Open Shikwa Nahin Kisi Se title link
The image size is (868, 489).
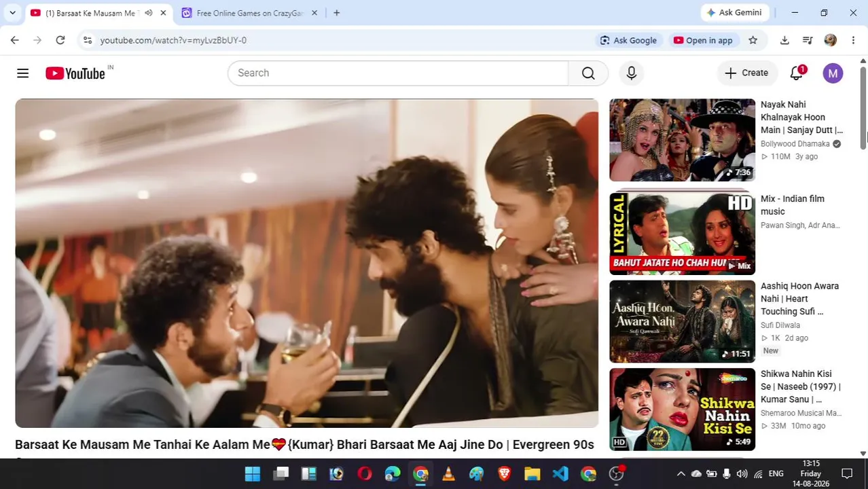[801, 386]
